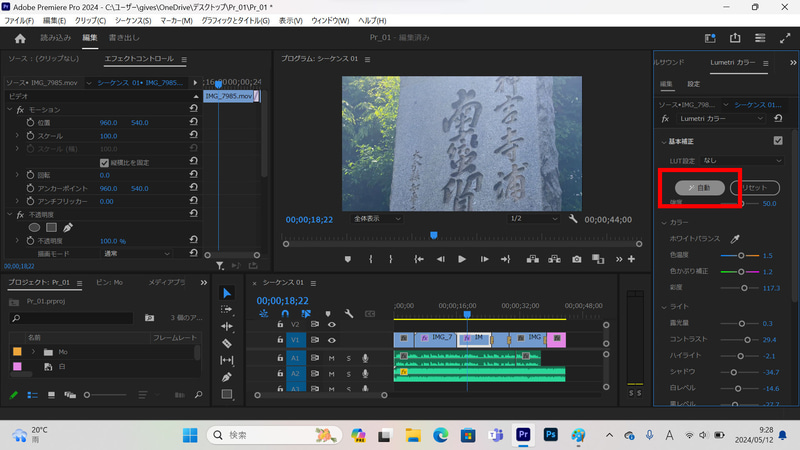Click the color temperature slider knob
800x450 pixels.
[741, 256]
